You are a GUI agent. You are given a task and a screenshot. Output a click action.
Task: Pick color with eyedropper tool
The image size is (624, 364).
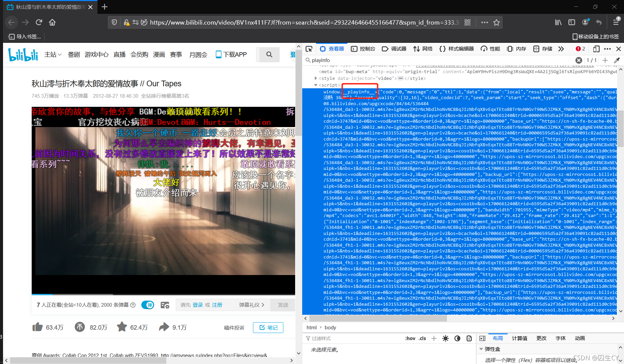point(617,60)
